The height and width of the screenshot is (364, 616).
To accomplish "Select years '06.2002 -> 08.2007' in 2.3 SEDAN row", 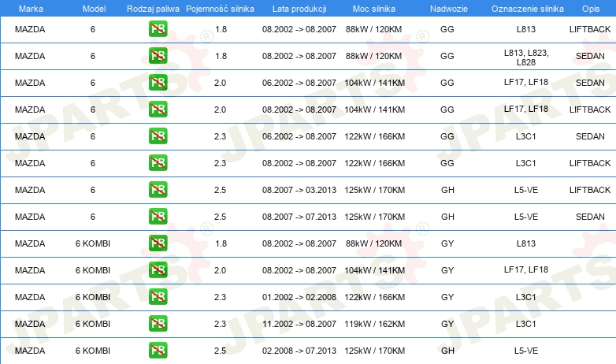I will coord(299,136).
